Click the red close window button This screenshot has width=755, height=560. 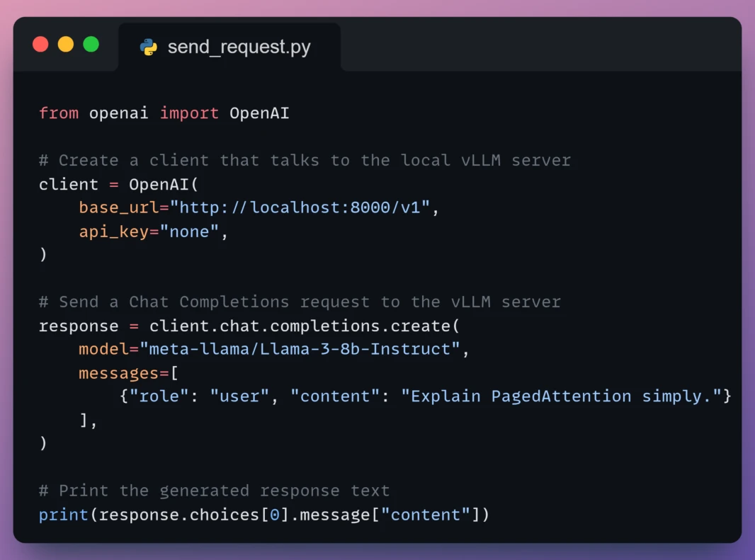(x=40, y=45)
